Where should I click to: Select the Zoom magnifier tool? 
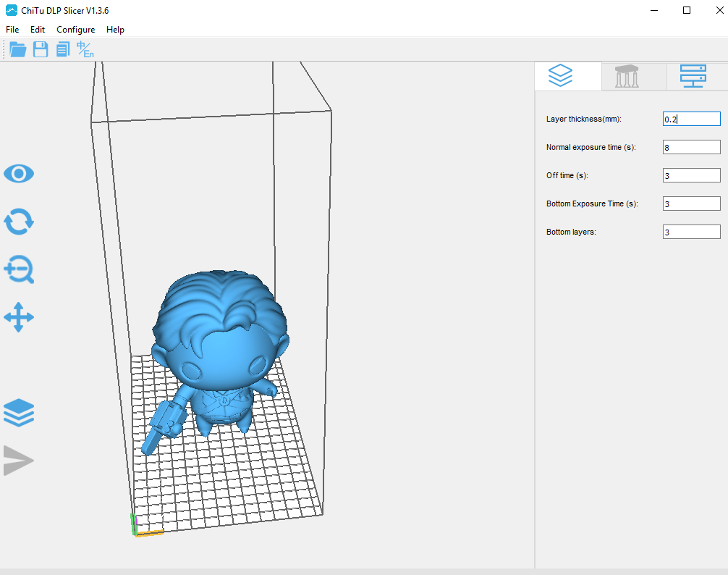tap(19, 269)
